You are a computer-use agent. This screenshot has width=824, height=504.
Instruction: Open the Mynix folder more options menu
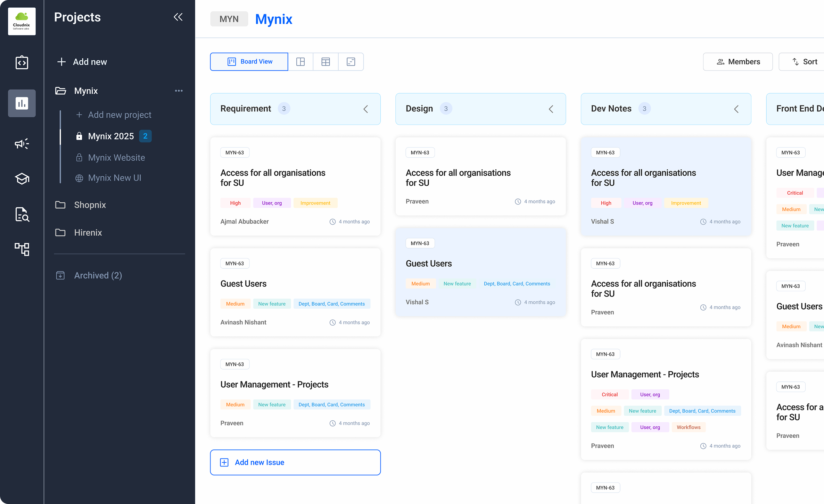179,91
